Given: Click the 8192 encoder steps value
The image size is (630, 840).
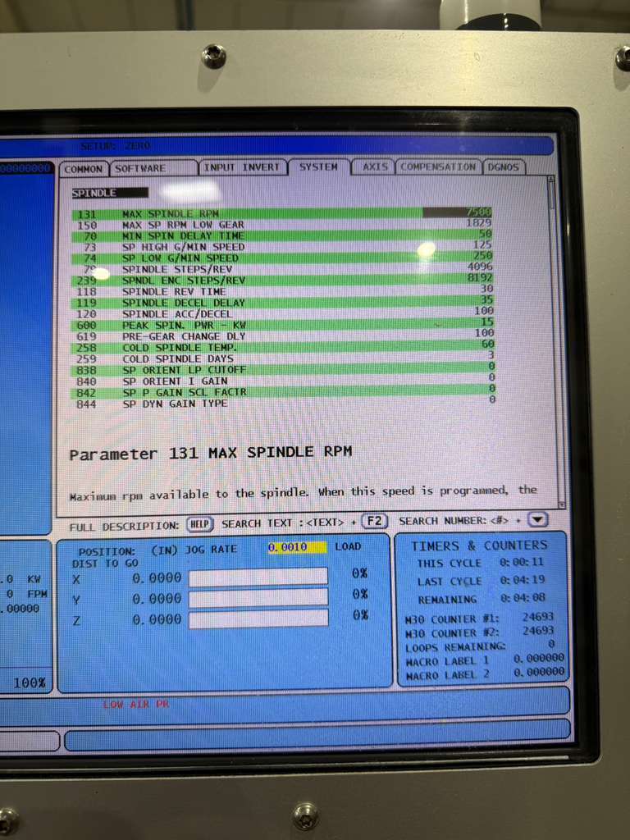Looking at the screenshot, I should click(479, 277).
